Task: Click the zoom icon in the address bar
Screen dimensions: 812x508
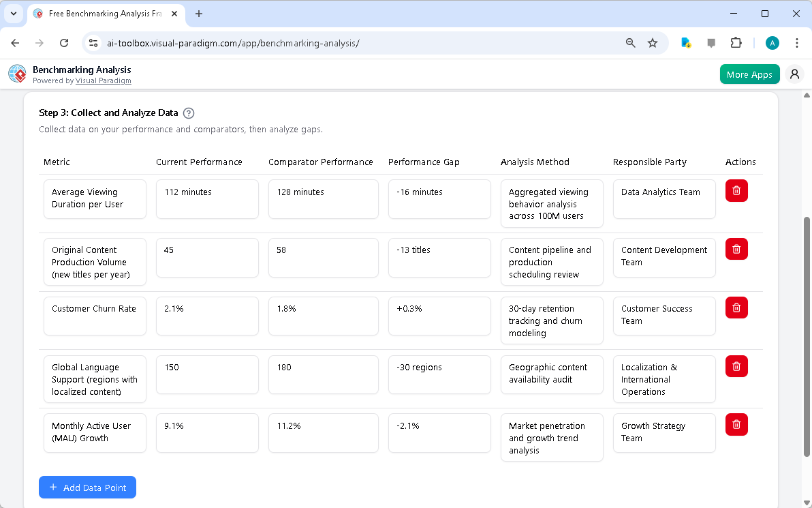Action: coord(630,42)
